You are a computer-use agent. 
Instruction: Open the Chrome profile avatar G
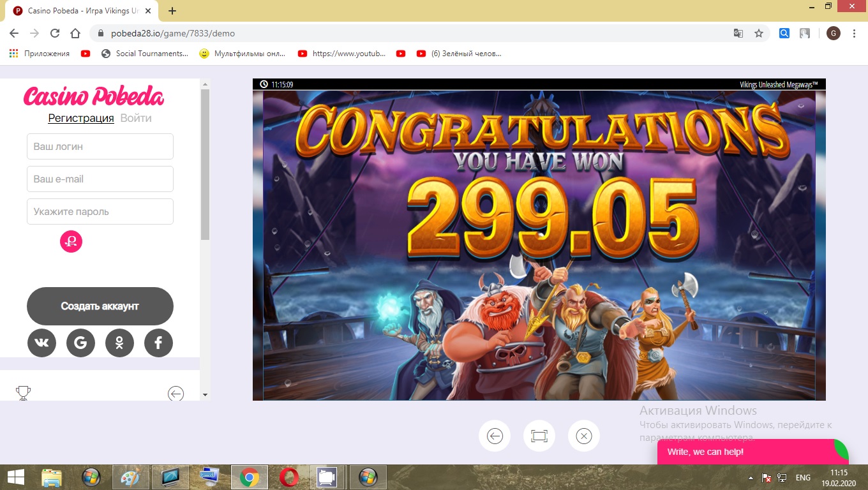point(834,33)
